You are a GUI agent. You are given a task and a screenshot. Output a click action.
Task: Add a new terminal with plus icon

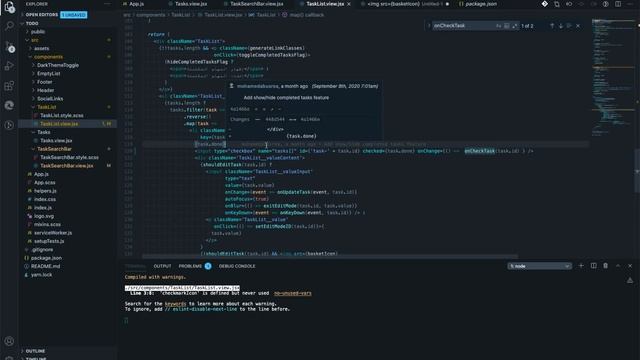pyautogui.click(x=581, y=266)
